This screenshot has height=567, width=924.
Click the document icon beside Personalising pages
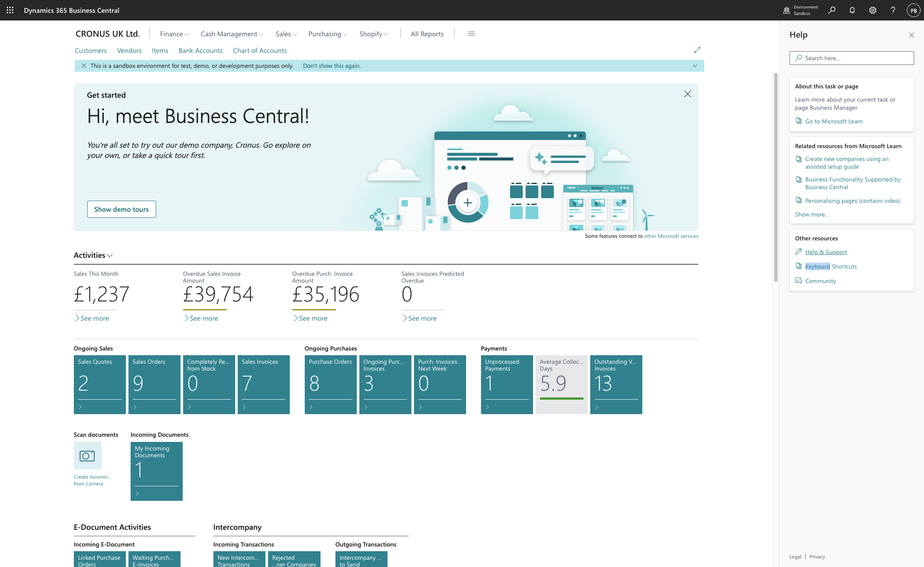tap(799, 200)
